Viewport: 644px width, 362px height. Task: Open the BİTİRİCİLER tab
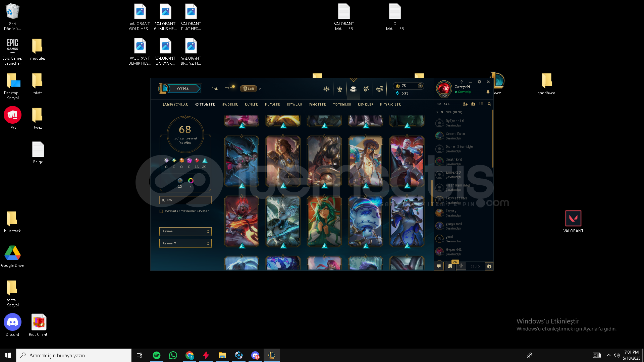[390, 105]
